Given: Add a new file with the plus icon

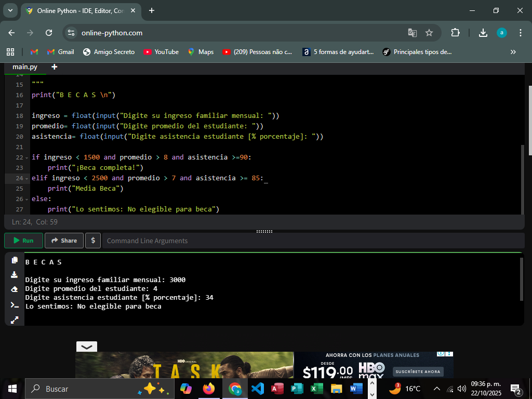Looking at the screenshot, I should click(x=54, y=67).
